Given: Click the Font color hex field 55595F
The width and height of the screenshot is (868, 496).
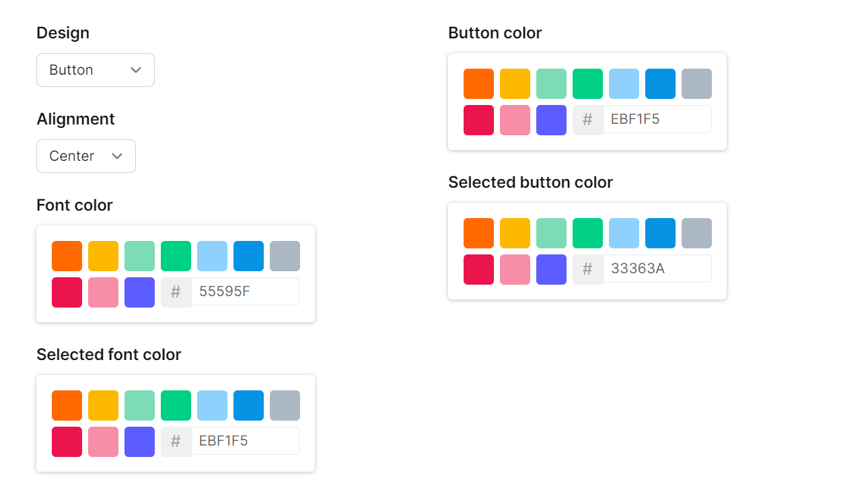Looking at the screenshot, I should click(x=246, y=292).
